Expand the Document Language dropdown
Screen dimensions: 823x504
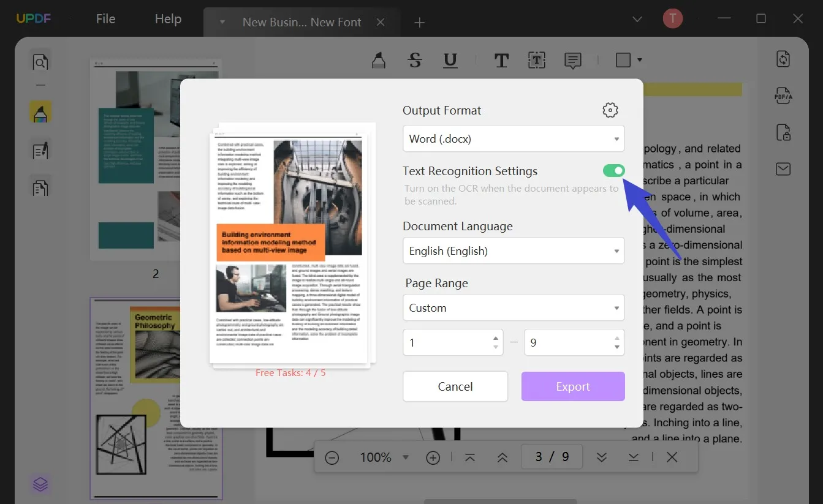(x=513, y=251)
